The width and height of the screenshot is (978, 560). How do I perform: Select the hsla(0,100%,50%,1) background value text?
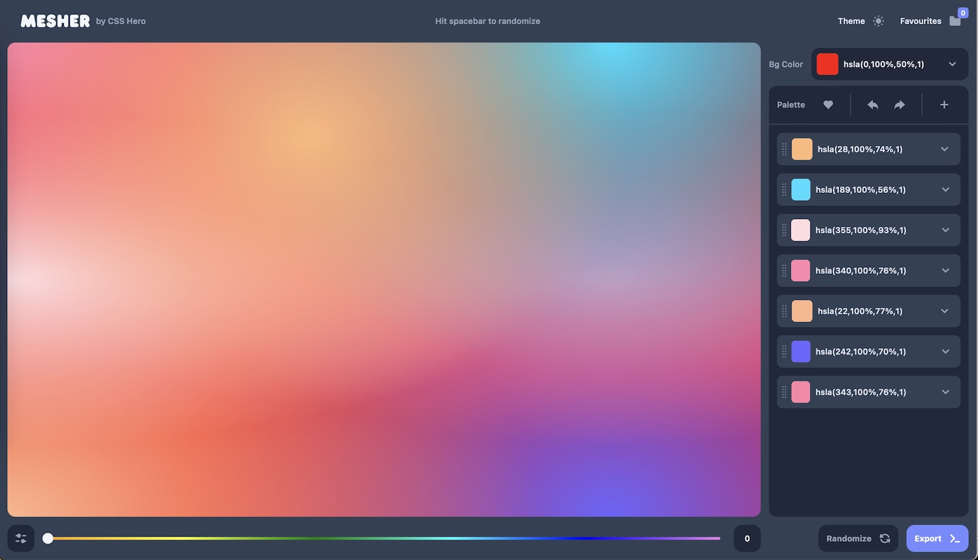point(883,64)
